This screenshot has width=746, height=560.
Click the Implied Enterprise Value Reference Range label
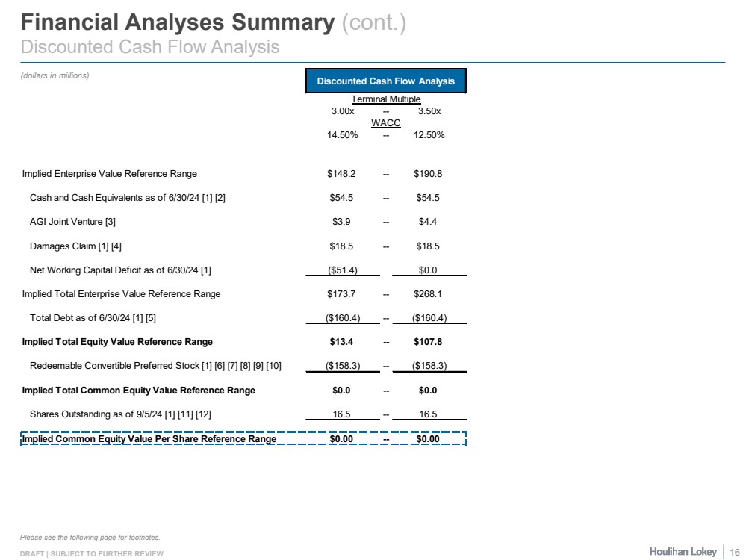110,174
